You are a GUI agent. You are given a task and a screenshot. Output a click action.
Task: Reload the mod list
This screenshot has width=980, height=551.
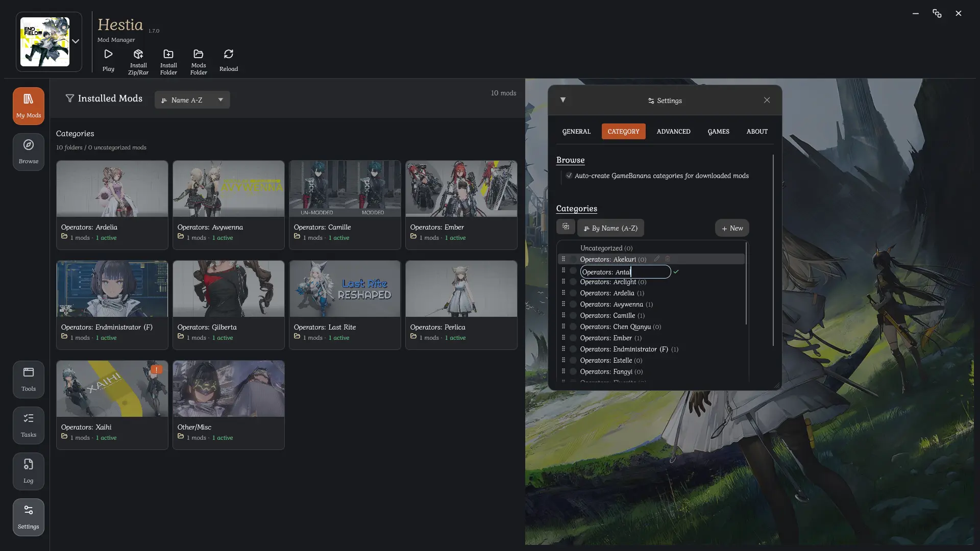[x=229, y=61]
